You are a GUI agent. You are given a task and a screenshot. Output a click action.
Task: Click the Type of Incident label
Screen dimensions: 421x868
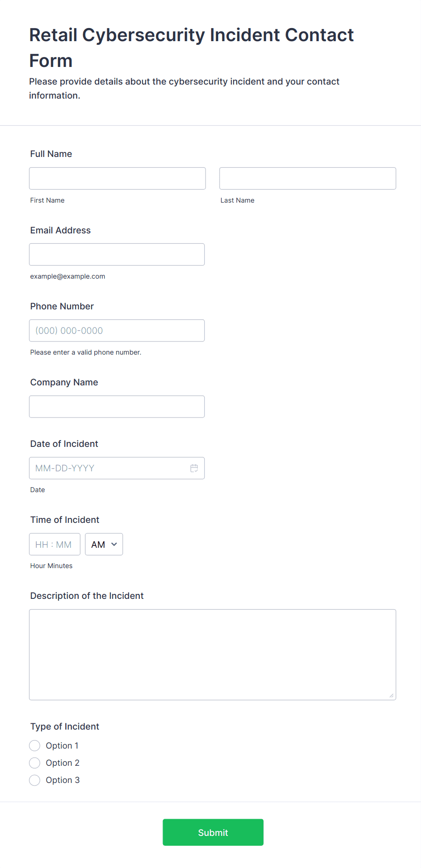[65, 726]
